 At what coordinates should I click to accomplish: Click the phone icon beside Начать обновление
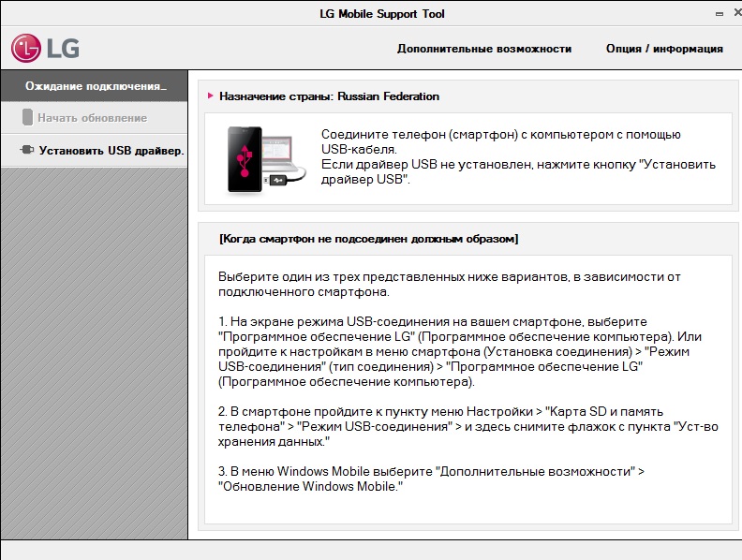coord(27,117)
